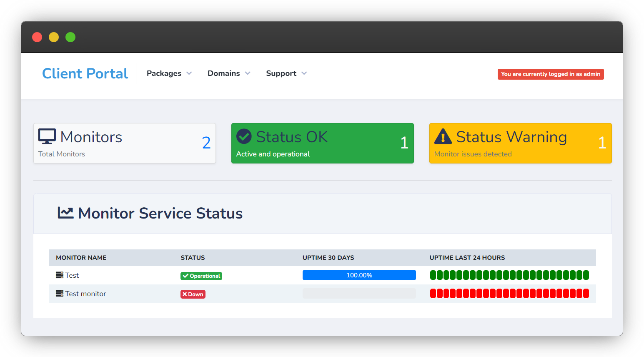644x357 pixels.
Task: Click the red Down status badge
Action: pyautogui.click(x=193, y=294)
